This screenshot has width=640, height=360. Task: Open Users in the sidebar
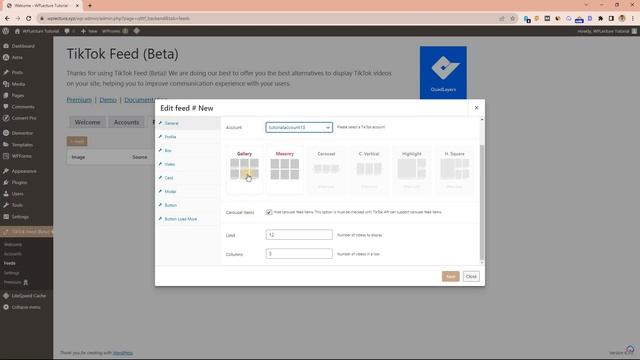tap(18, 194)
